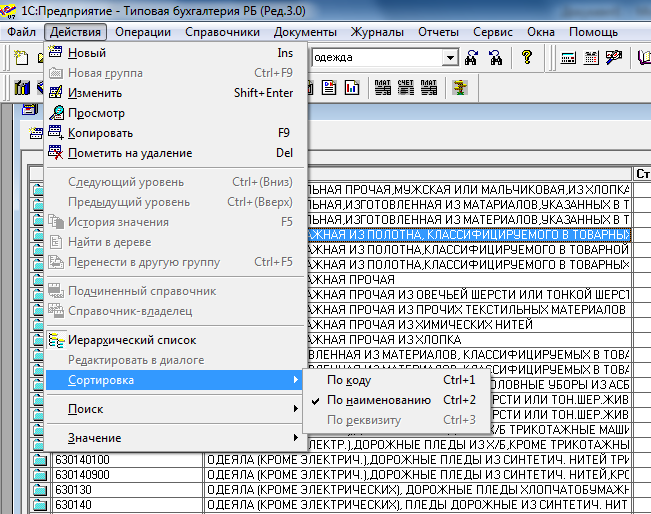
Task: Click the find-forward binoculars icon
Action: pos(471,57)
